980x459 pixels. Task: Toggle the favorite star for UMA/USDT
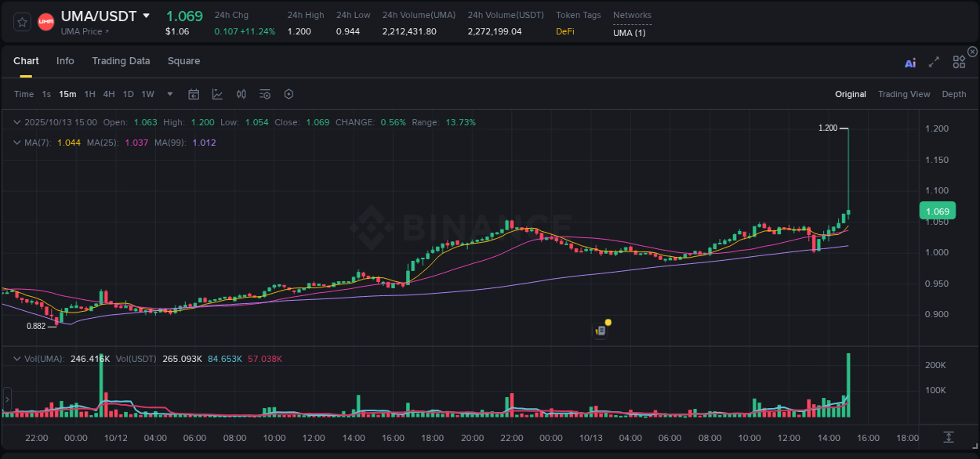coord(21,21)
